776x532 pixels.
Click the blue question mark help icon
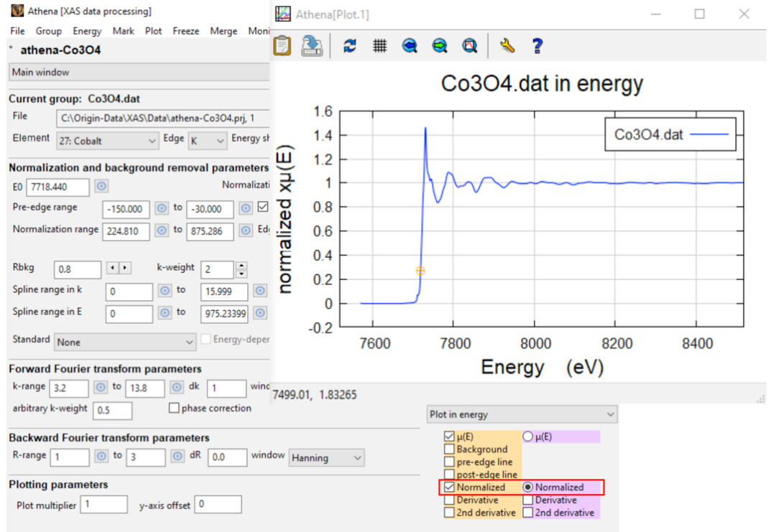pyautogui.click(x=537, y=46)
